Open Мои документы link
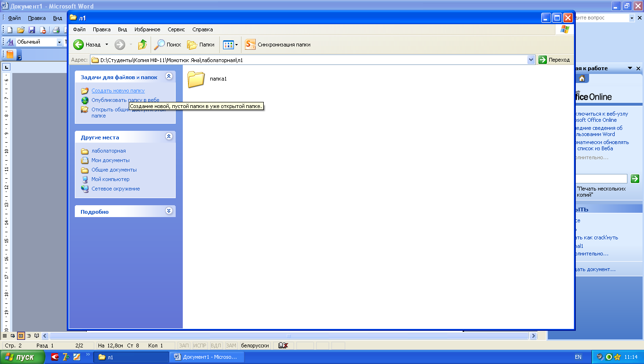 coord(110,160)
